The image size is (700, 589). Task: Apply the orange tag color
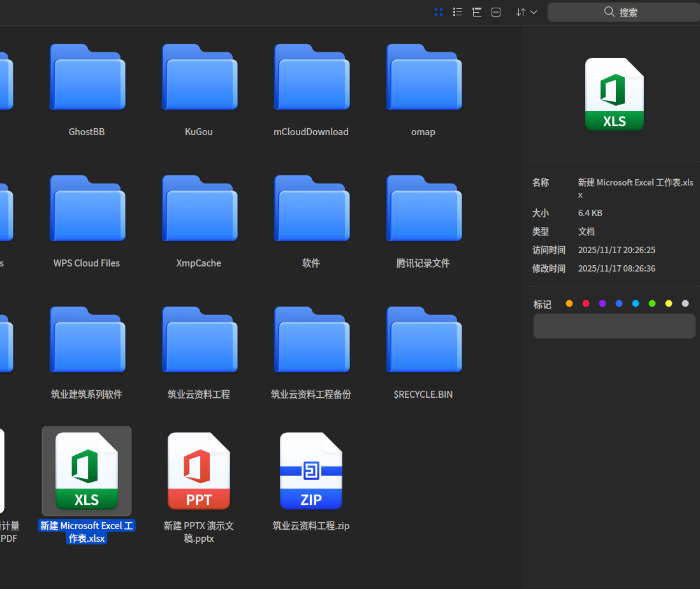(569, 303)
